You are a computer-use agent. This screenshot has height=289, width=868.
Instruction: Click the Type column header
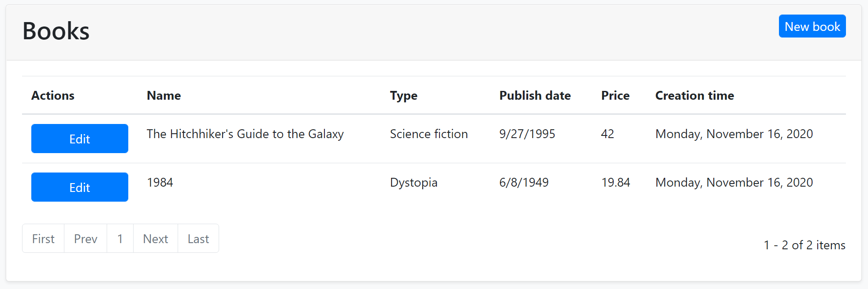click(x=403, y=96)
